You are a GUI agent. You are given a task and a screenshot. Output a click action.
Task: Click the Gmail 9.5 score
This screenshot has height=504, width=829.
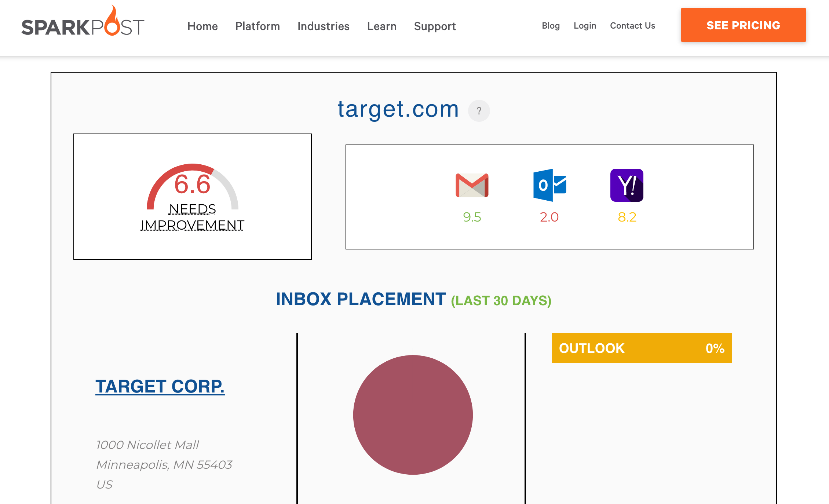(472, 217)
